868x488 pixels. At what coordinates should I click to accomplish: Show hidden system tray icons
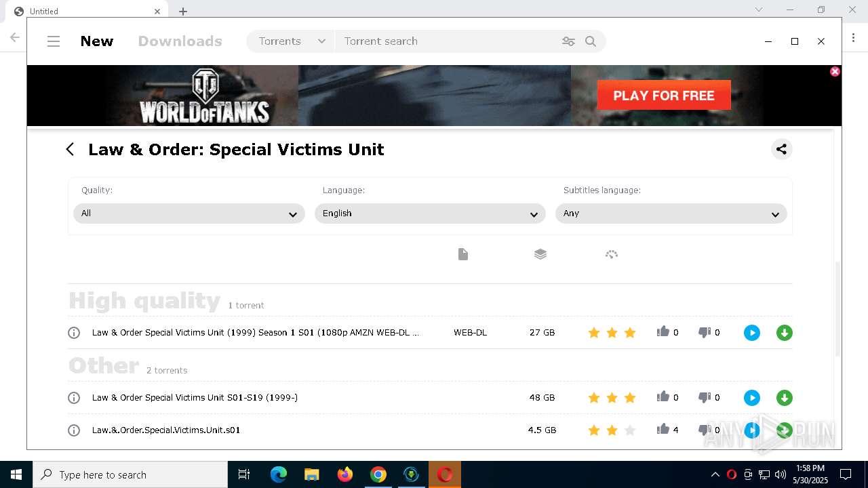tap(715, 474)
